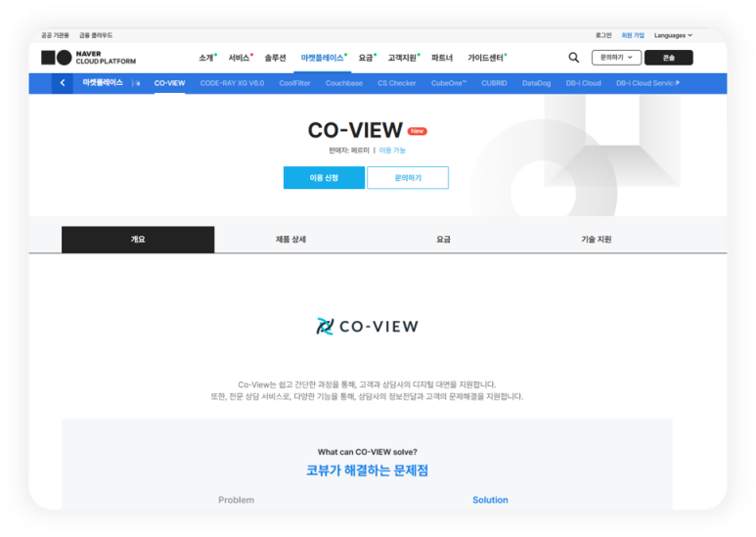Expand the 문의하기 dropdown in header
756x537 pixels.
616,58
